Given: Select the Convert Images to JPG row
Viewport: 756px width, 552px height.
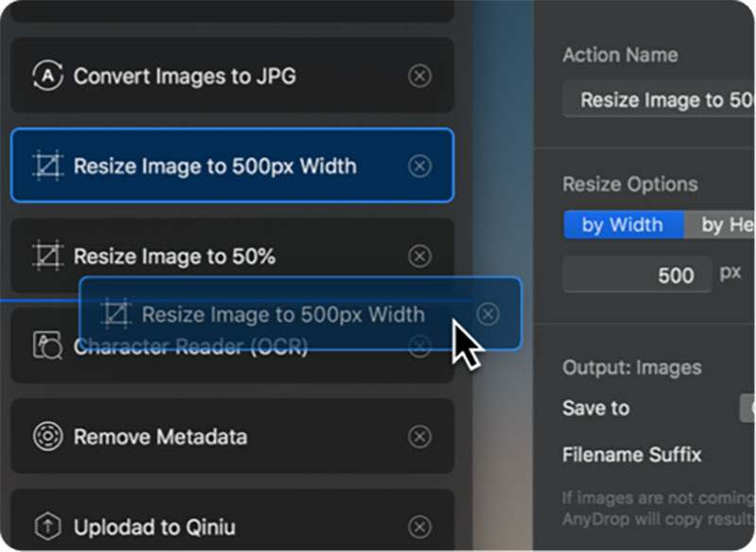Looking at the screenshot, I should tap(232, 76).
